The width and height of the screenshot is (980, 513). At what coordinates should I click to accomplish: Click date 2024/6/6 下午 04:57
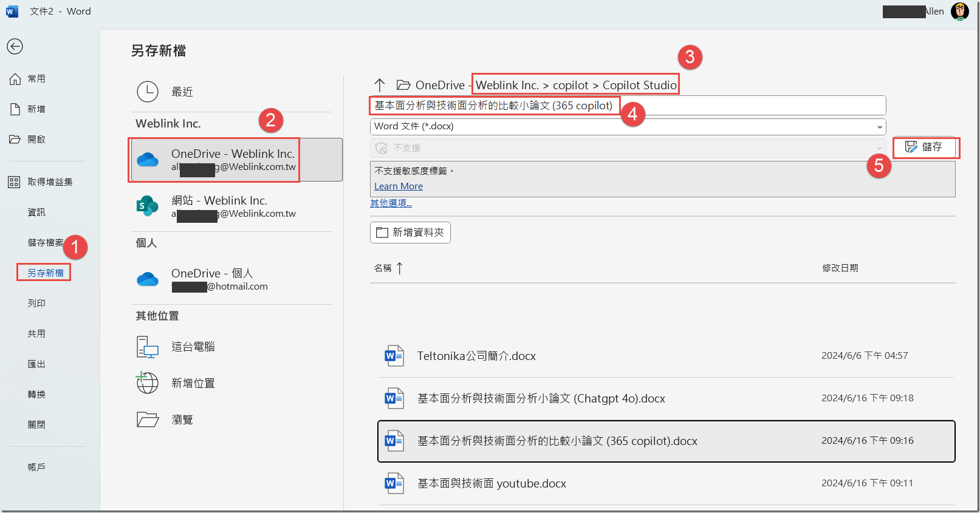pos(865,356)
